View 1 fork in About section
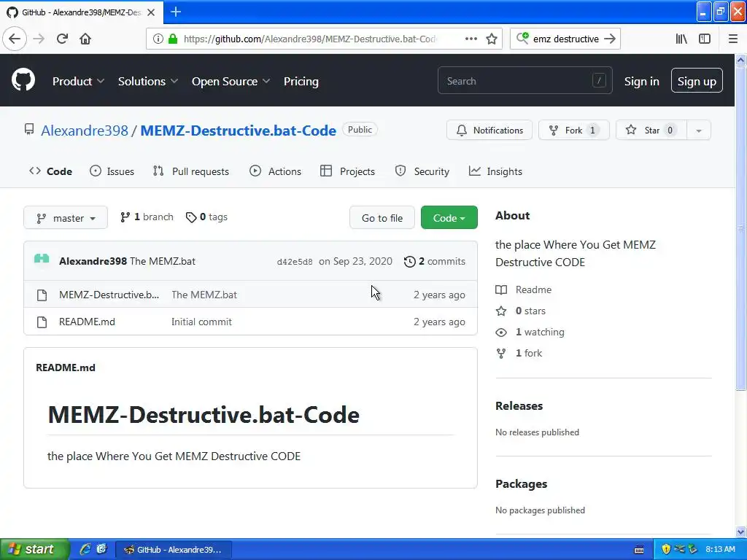This screenshot has width=747, height=560. (x=519, y=353)
